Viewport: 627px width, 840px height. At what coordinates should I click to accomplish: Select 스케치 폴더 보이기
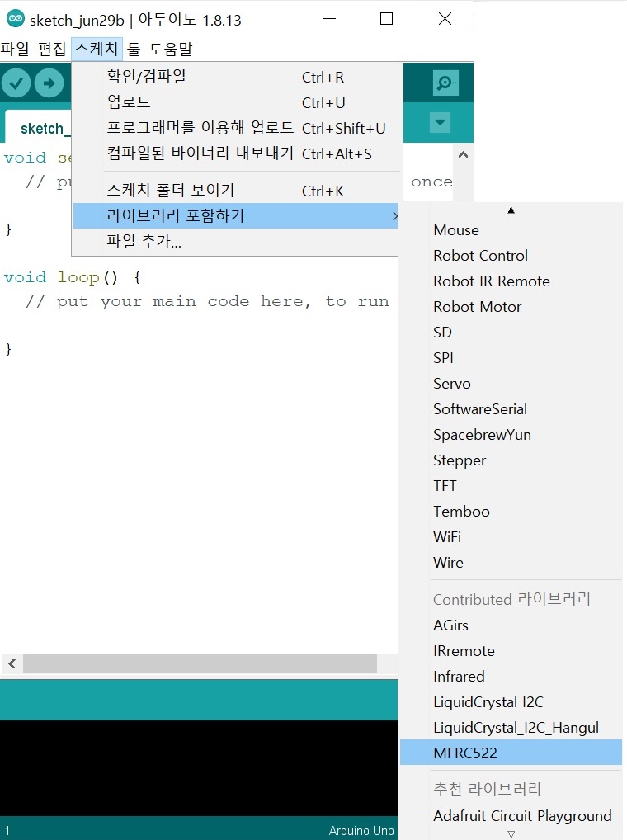[236, 190]
